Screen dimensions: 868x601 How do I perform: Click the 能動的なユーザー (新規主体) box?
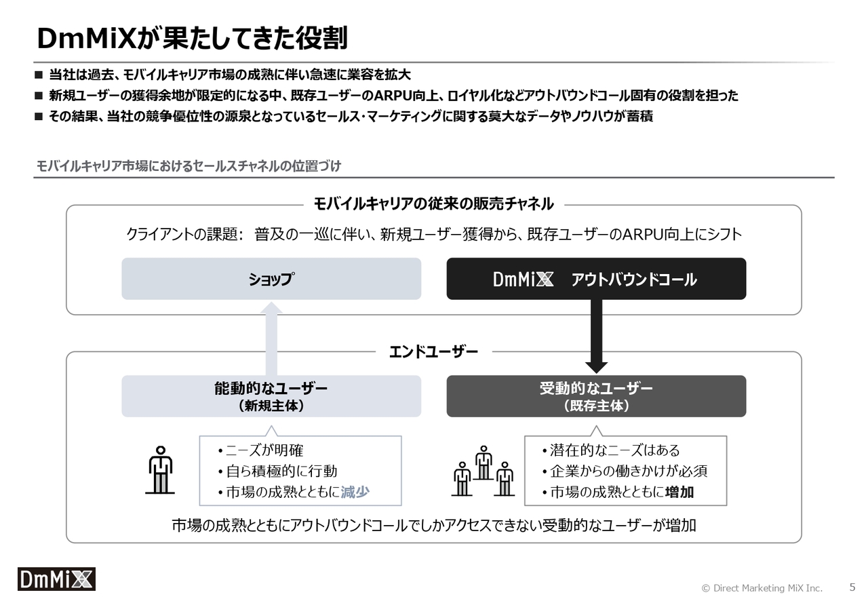[271, 396]
